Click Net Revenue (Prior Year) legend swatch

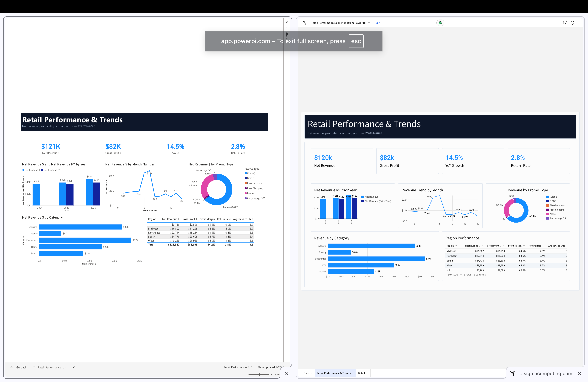(x=362, y=201)
